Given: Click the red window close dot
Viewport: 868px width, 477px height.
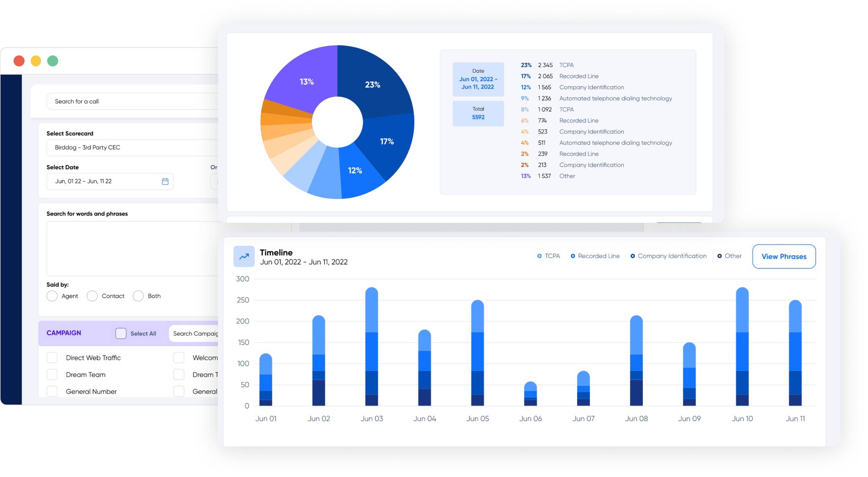Looking at the screenshot, I should tap(19, 61).
